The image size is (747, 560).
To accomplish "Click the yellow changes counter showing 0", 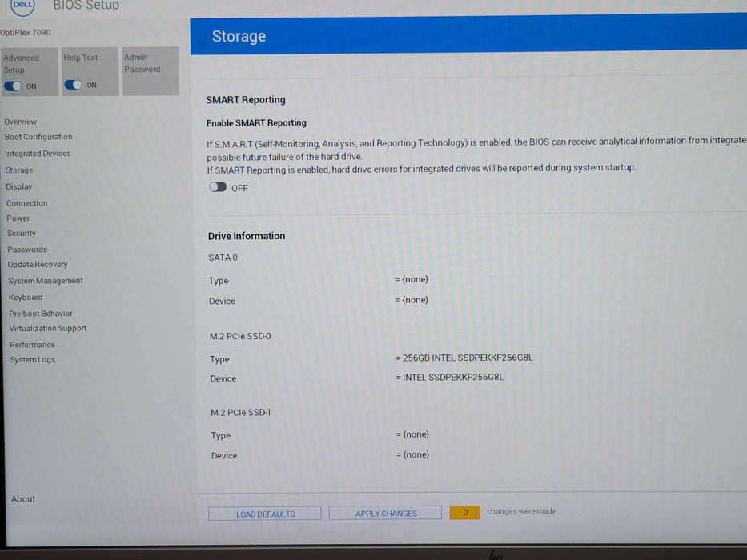I will coord(464,512).
